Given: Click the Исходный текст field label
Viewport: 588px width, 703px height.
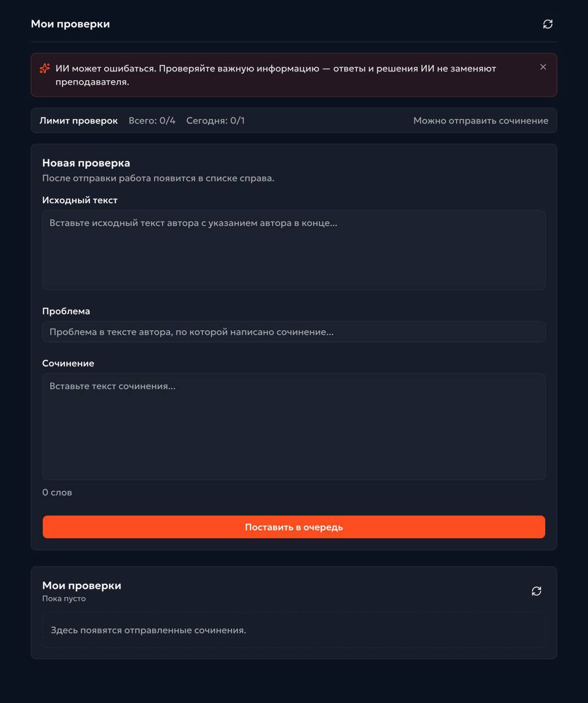Looking at the screenshot, I should click(80, 200).
